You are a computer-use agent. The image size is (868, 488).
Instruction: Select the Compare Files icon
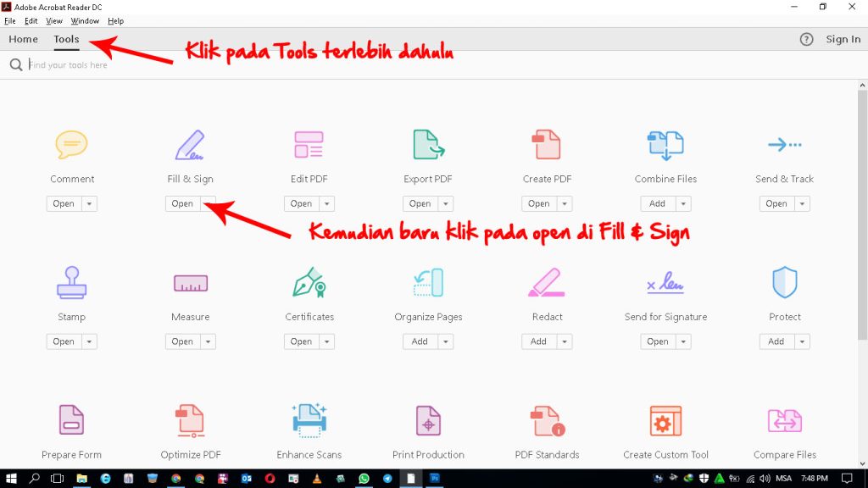tap(785, 421)
